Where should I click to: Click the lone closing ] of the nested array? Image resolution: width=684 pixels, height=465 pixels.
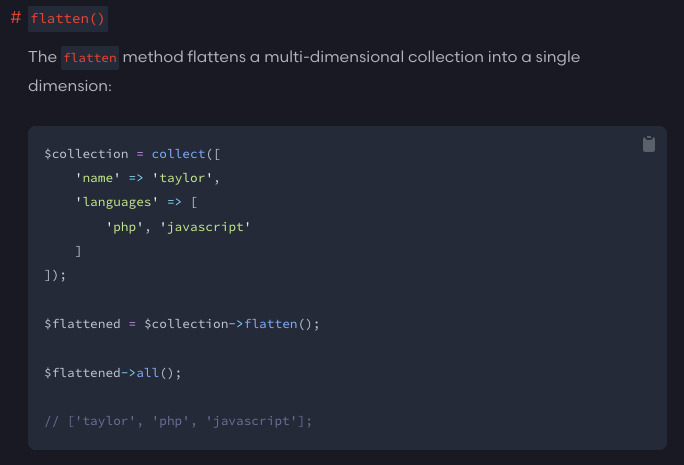pyautogui.click(x=79, y=251)
